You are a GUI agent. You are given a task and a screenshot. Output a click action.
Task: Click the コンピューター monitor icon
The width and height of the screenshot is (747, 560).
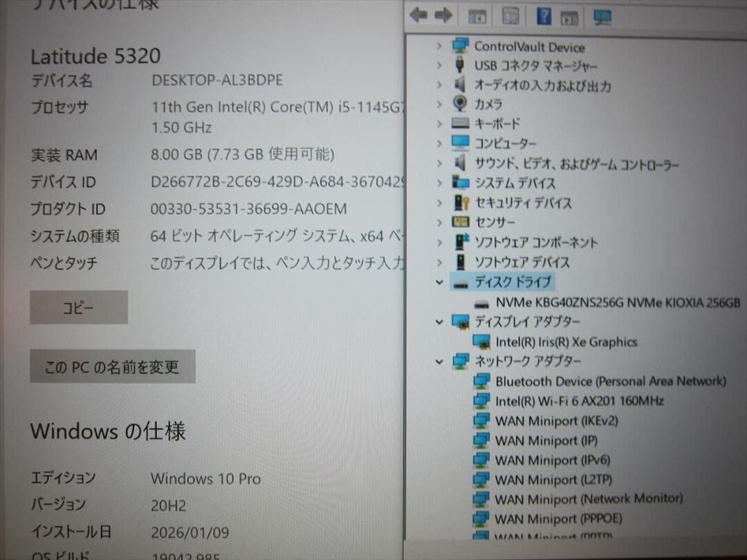(460, 142)
